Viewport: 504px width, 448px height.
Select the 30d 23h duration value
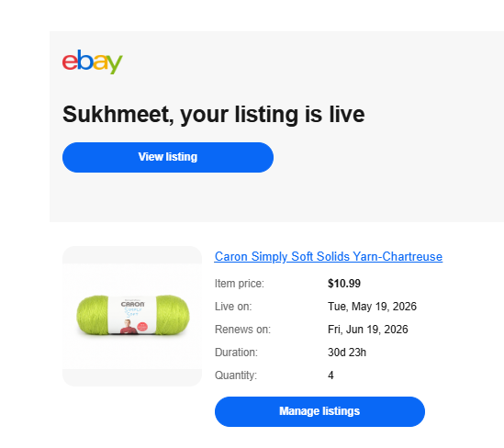(347, 353)
